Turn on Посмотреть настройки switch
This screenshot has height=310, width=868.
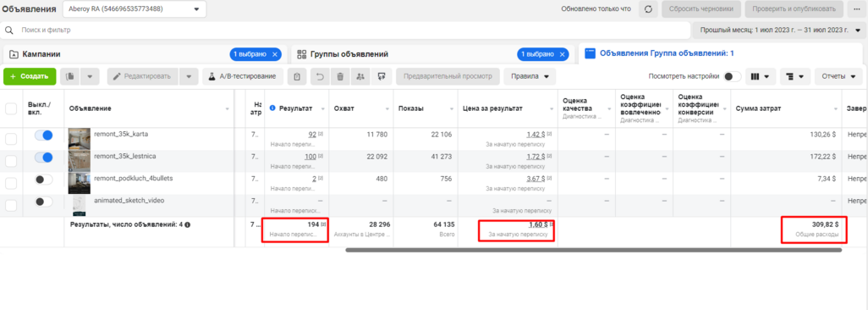pyautogui.click(x=733, y=76)
